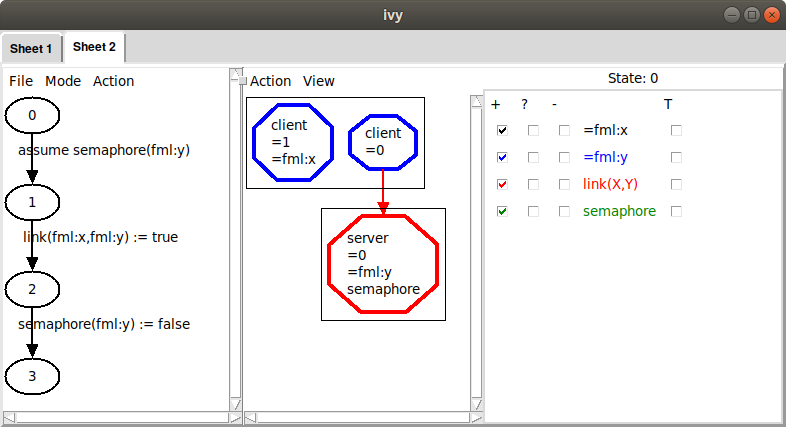This screenshot has width=786, height=427.
Task: Click the link(X,Y) relation label
Action: point(610,184)
